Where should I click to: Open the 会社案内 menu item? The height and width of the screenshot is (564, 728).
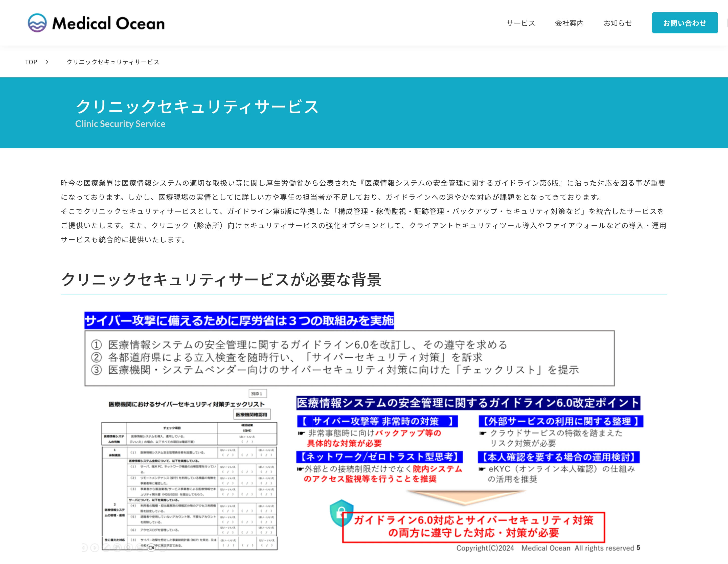569,23
